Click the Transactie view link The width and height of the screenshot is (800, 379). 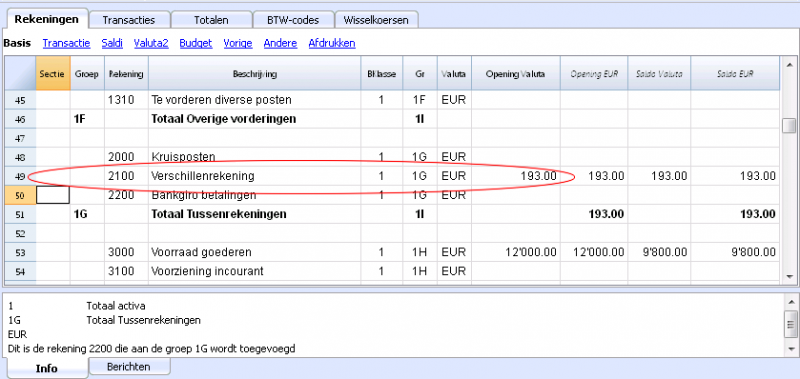click(66, 43)
